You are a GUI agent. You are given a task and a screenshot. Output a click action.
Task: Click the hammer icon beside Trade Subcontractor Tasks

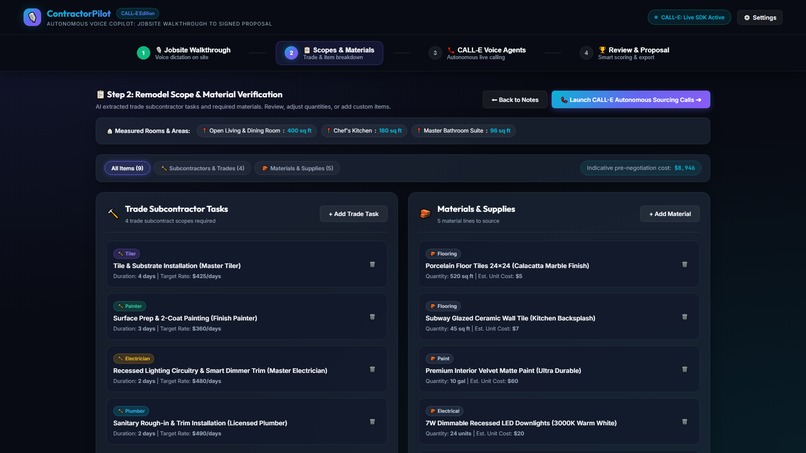pyautogui.click(x=113, y=213)
